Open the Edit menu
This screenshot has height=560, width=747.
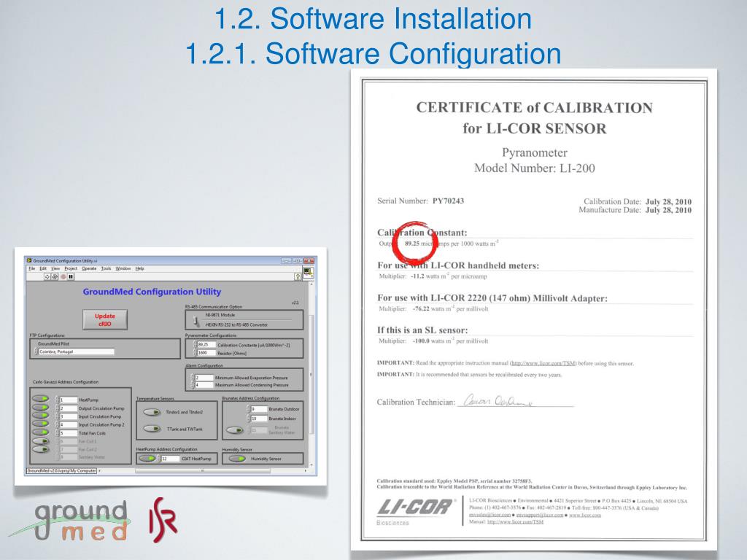pos(43,268)
